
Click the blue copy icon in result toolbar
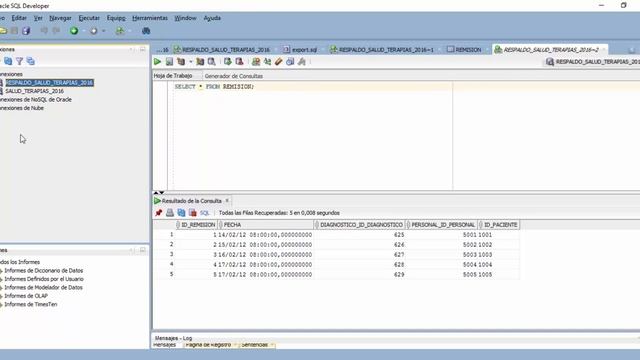click(x=181, y=213)
